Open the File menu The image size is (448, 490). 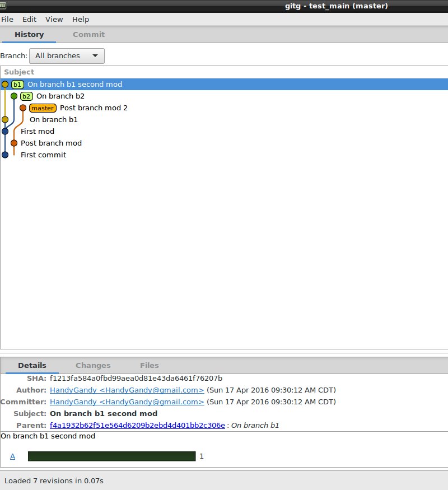(x=7, y=20)
